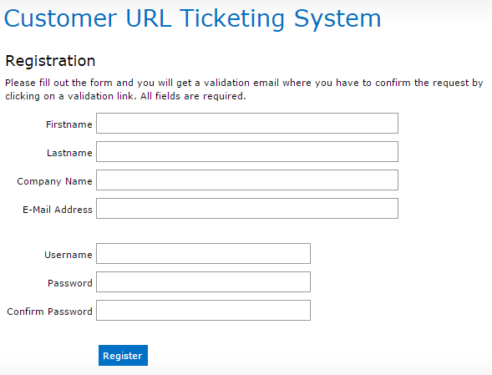
Task: Click the Username label
Action: [x=68, y=255]
